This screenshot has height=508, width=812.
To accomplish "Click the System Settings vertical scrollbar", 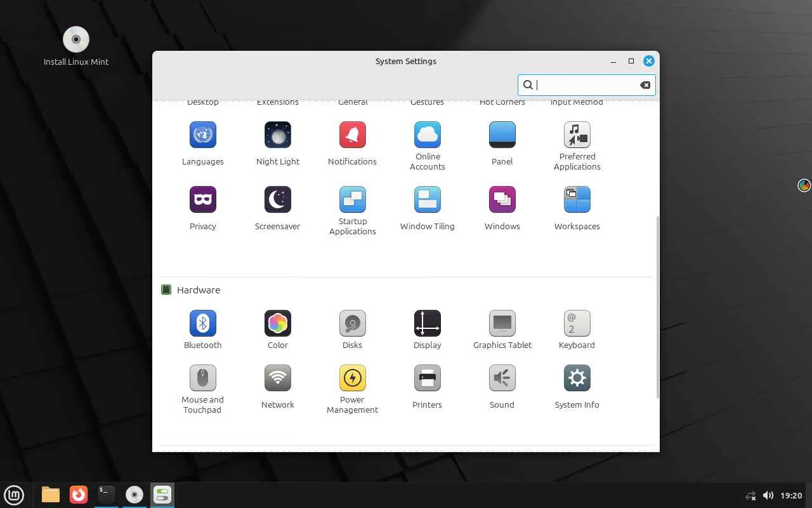I will pyautogui.click(x=657, y=307).
